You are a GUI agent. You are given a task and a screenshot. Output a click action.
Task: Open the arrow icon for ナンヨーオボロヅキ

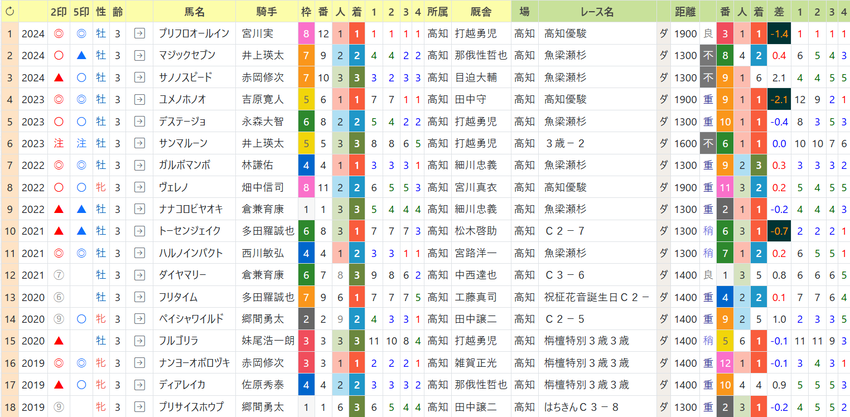tap(139, 363)
